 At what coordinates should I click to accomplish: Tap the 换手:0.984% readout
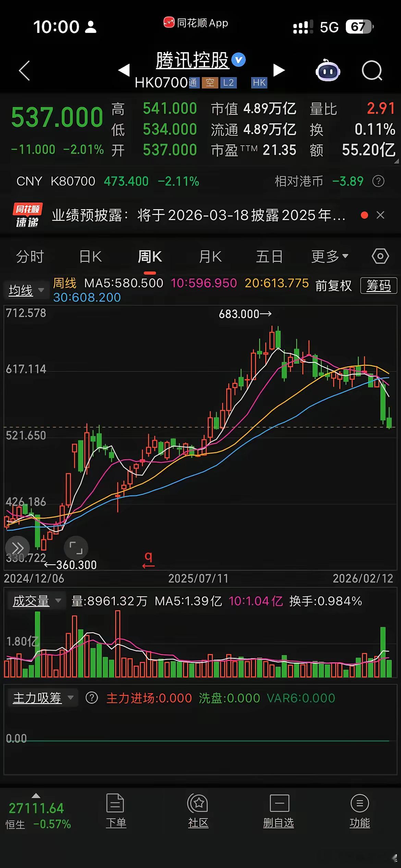tap(326, 601)
